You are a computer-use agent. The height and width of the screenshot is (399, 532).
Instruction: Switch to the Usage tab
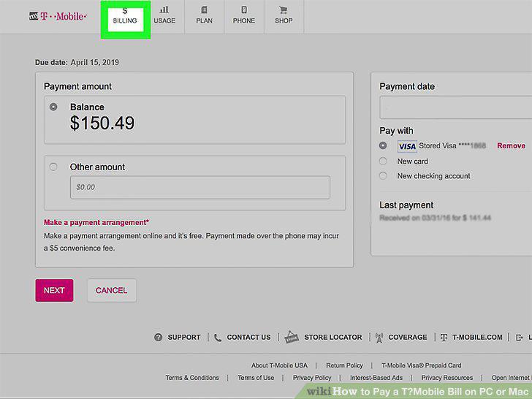tap(164, 16)
